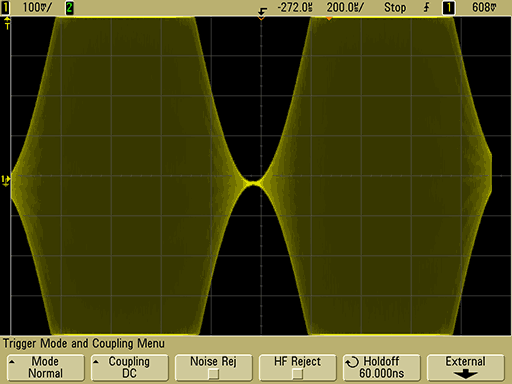
Task: Click the channel 1 ground level marker
Action: tap(6, 180)
